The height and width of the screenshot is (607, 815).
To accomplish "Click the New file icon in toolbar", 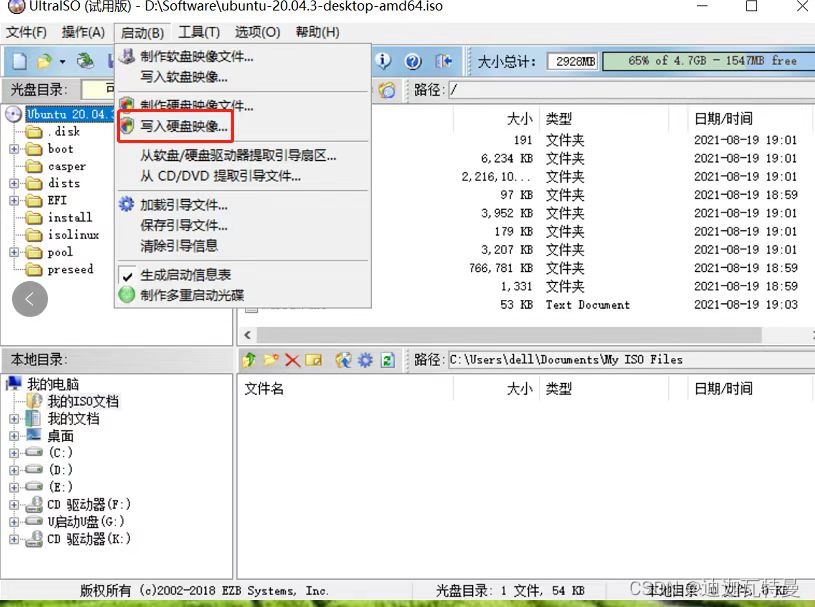I will tap(19, 61).
